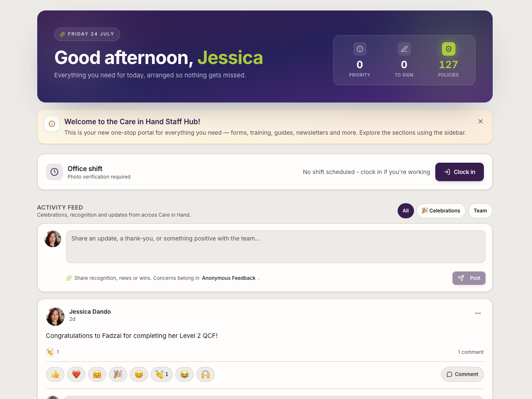This screenshot has width=532, height=399.
Task: Click the Office shift clock icon
Action: pyautogui.click(x=54, y=172)
